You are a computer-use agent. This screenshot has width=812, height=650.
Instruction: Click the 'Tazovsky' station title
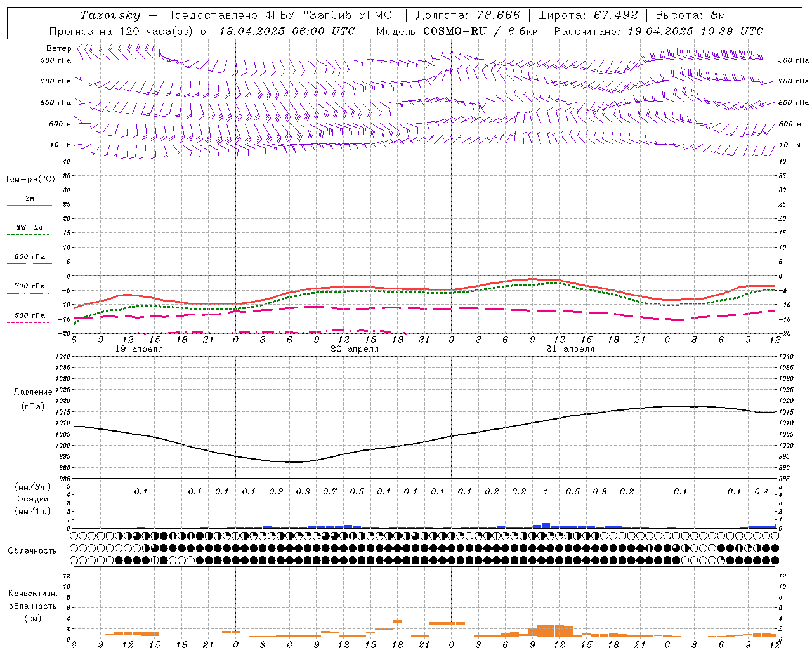[110, 15]
